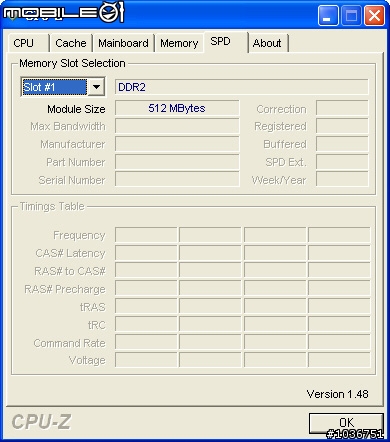Select the Memory tab
The height and width of the screenshot is (442, 390).
point(179,43)
